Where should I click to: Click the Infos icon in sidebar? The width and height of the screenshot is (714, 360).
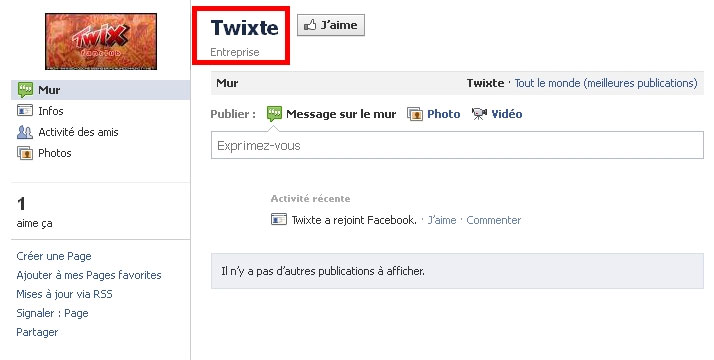coord(25,111)
